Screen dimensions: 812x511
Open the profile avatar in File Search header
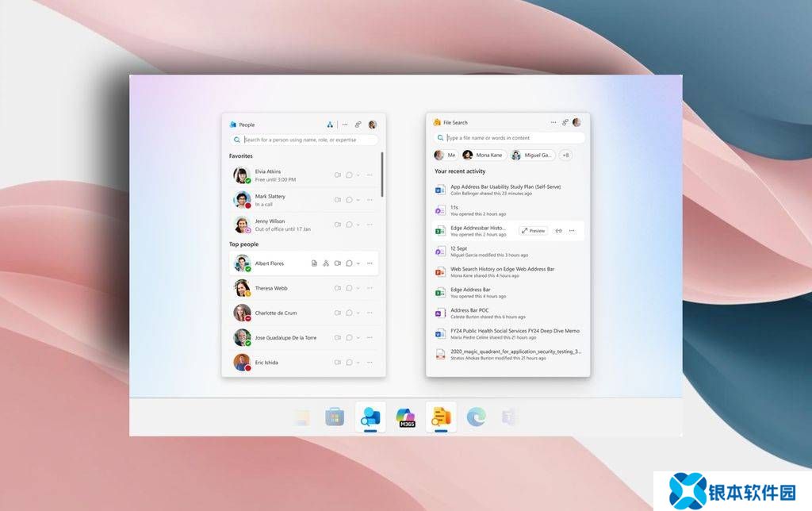coord(577,122)
